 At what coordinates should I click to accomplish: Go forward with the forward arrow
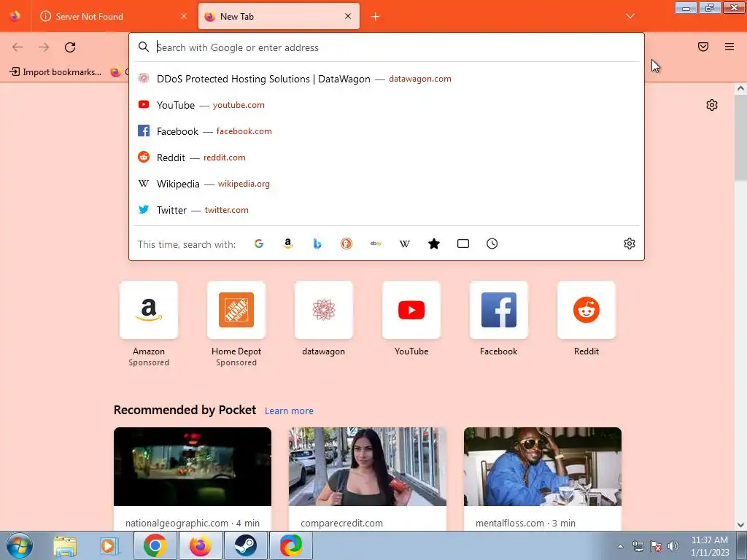[44, 47]
